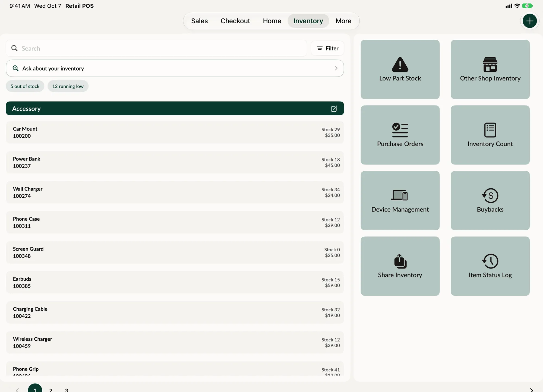
Task: Open the Low Part Stock warning tile
Action: click(x=400, y=69)
